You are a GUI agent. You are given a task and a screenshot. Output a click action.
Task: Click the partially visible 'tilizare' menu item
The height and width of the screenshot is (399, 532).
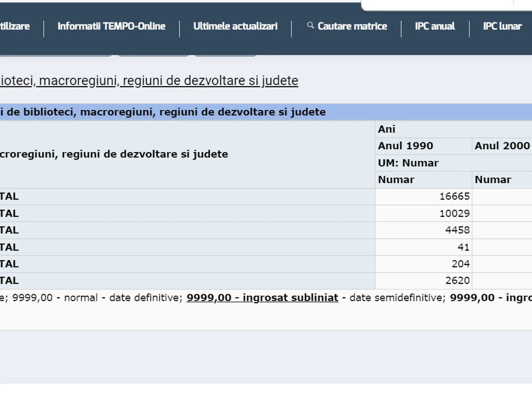click(15, 26)
